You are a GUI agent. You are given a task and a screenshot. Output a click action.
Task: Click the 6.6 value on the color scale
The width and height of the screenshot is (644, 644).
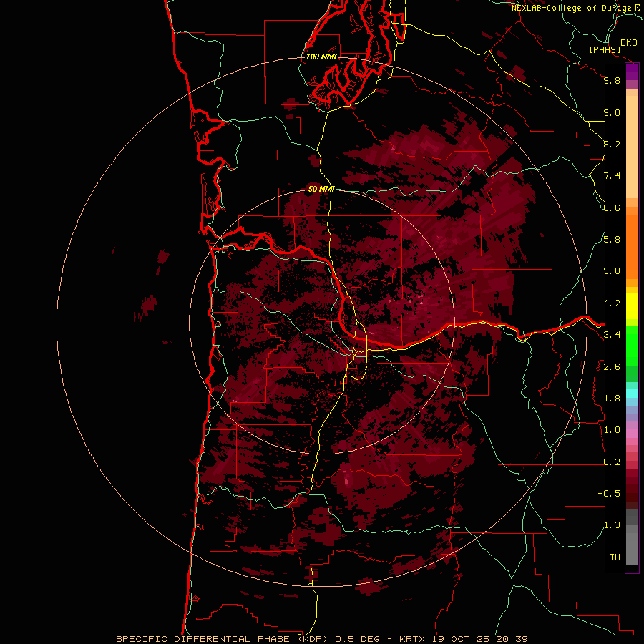(612, 208)
